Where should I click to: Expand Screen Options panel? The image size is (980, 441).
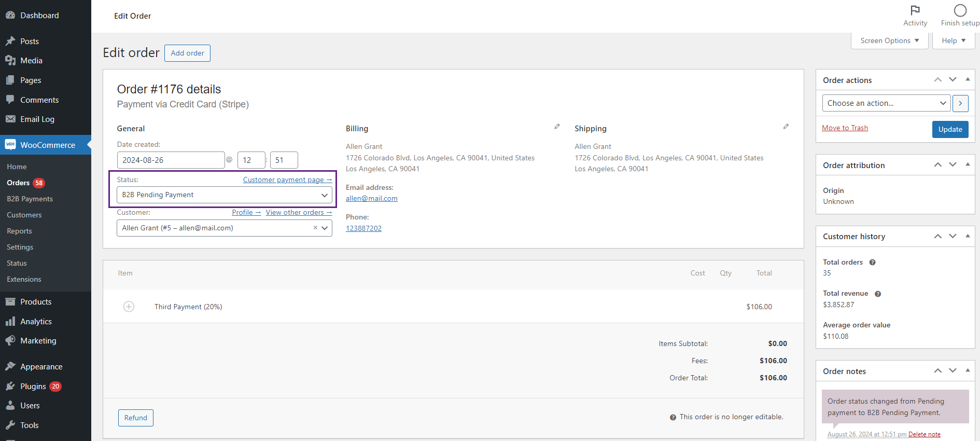889,40
